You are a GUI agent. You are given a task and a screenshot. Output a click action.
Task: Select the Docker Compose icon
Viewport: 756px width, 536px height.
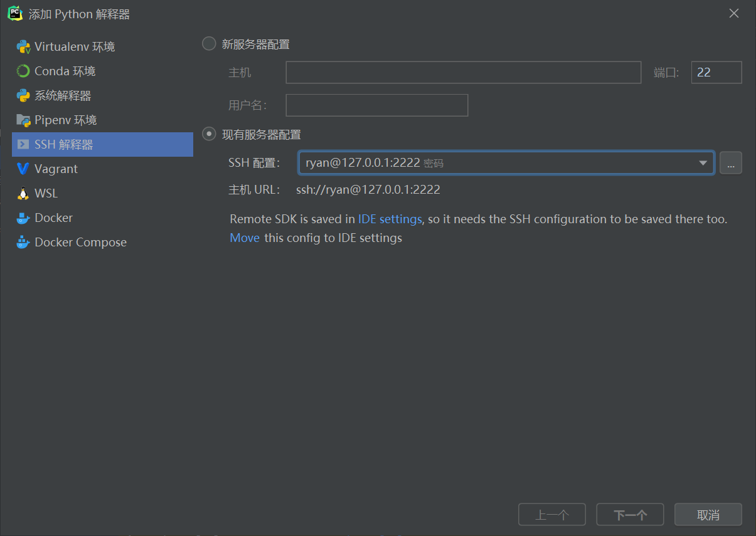coord(24,242)
